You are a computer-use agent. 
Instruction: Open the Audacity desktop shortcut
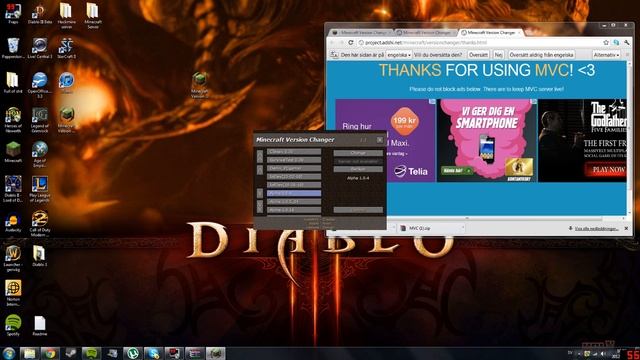click(x=13, y=223)
